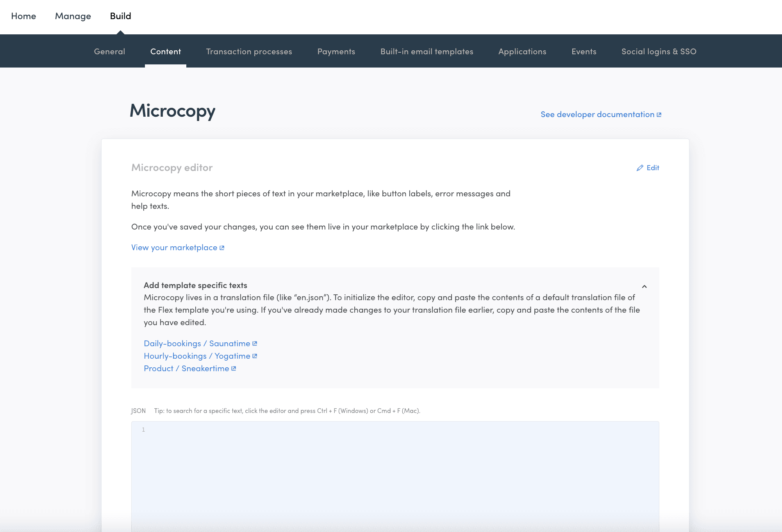
Task: Open the Events tab
Action: point(584,52)
